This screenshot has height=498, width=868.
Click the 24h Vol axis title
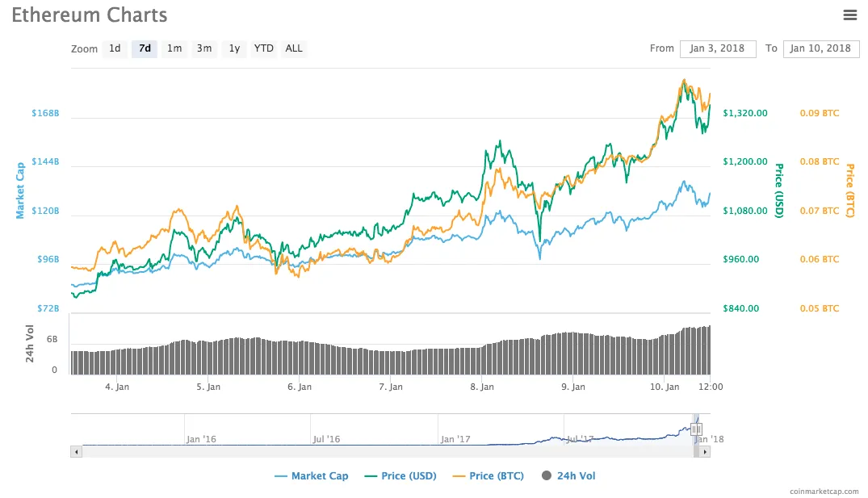(x=30, y=344)
